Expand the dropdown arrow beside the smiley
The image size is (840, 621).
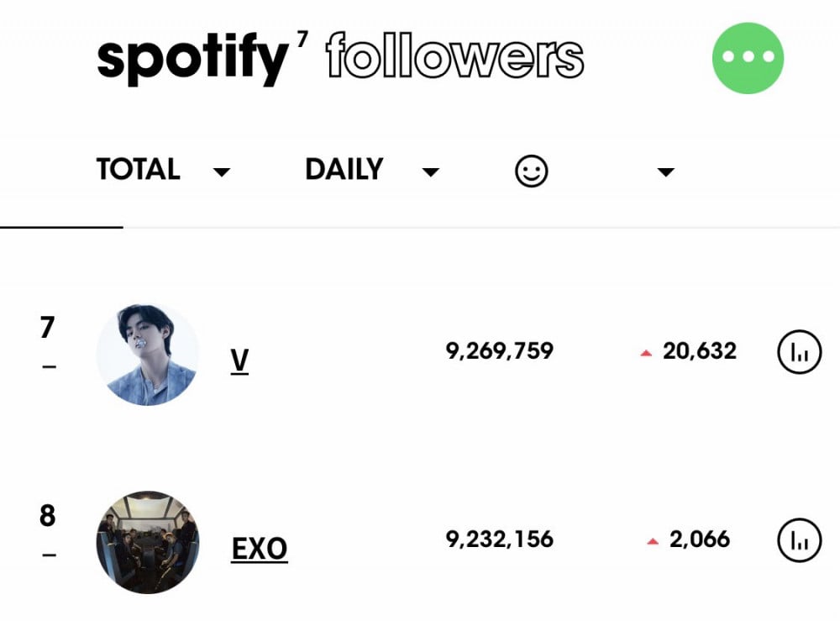pyautogui.click(x=666, y=172)
